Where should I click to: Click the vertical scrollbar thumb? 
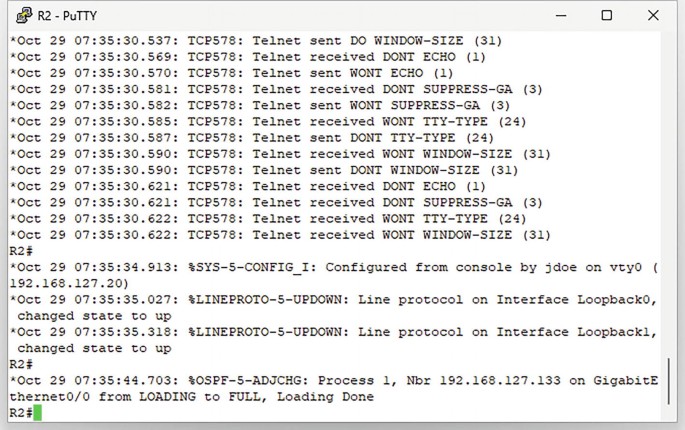coord(668,381)
